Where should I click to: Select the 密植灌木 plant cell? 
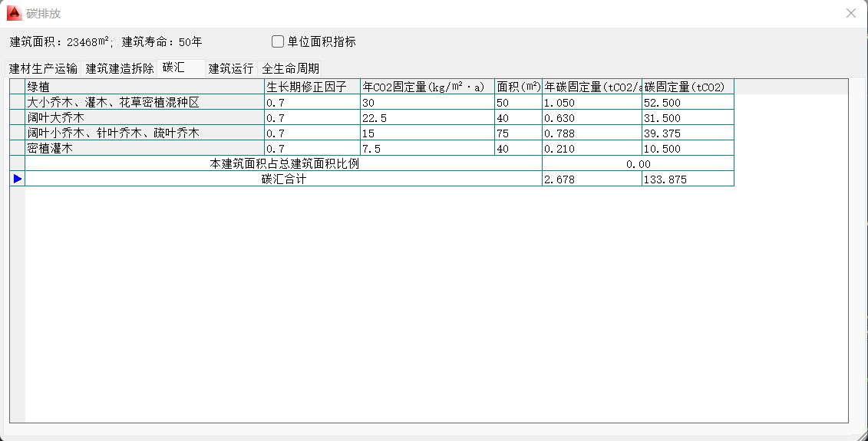[x=144, y=149]
